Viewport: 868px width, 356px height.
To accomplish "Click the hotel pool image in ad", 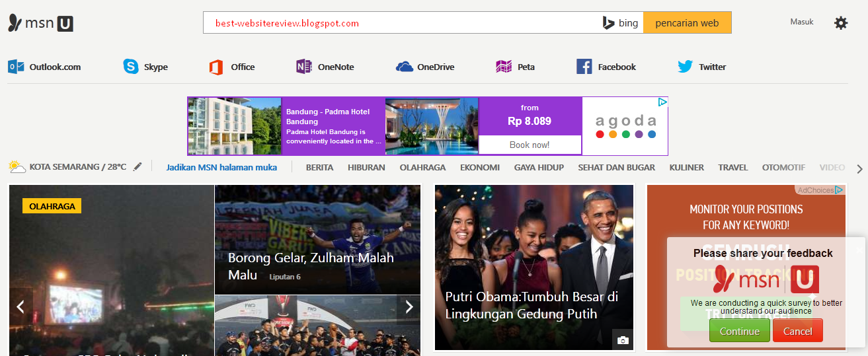I will tap(432, 126).
